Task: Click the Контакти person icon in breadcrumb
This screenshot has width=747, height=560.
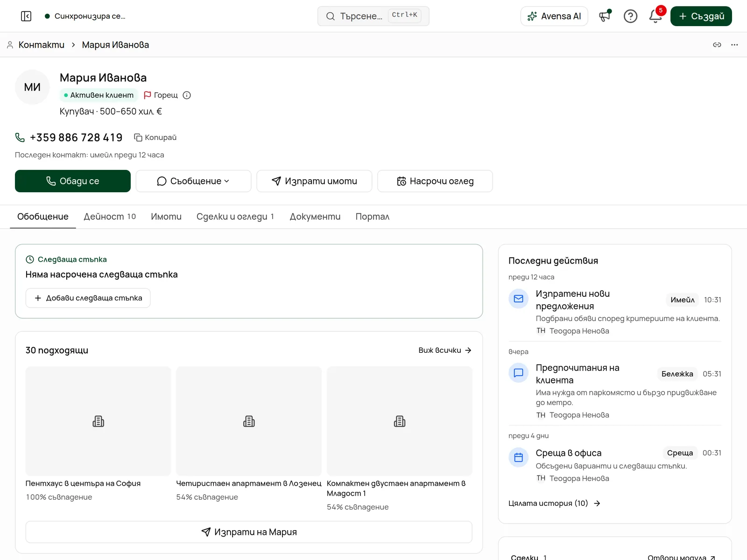Action: pos(10,45)
